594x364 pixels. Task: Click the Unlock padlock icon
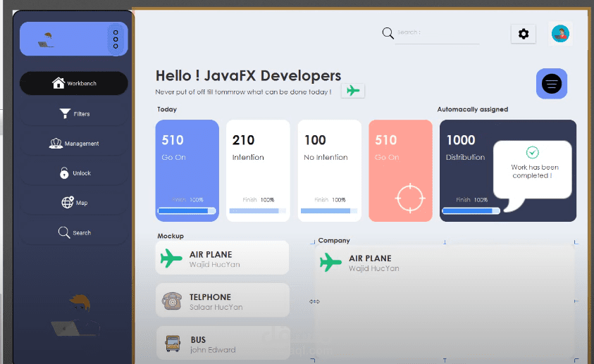(x=64, y=172)
